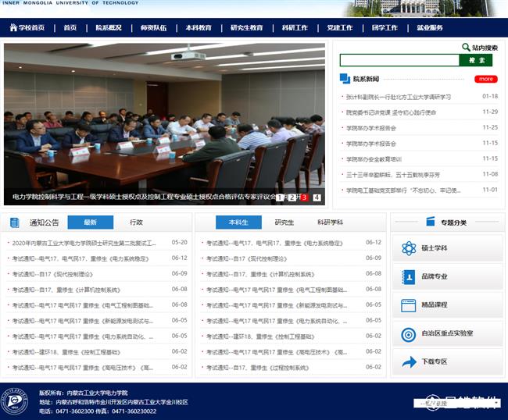Select the 研究生 tab
Viewport: 508px width, 420px height.
pyautogui.click(x=284, y=222)
